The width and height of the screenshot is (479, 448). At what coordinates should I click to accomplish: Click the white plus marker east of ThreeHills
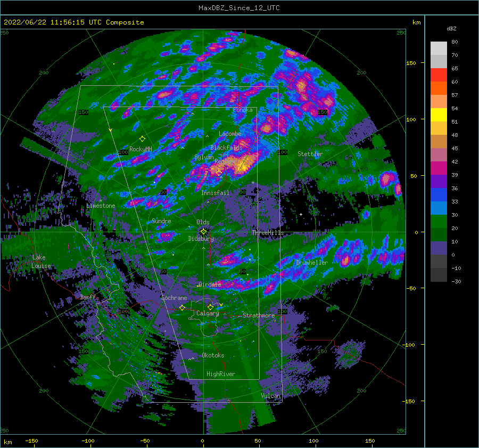click(x=301, y=214)
